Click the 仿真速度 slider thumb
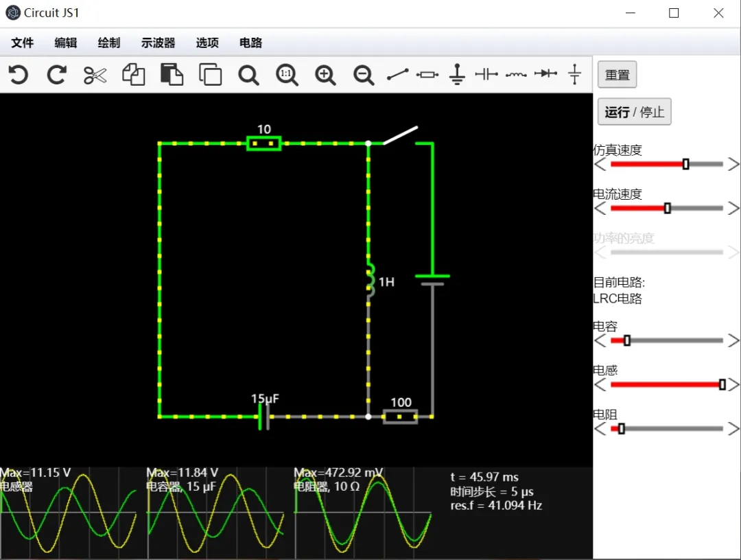Viewport: 741px width, 560px height. click(x=685, y=164)
